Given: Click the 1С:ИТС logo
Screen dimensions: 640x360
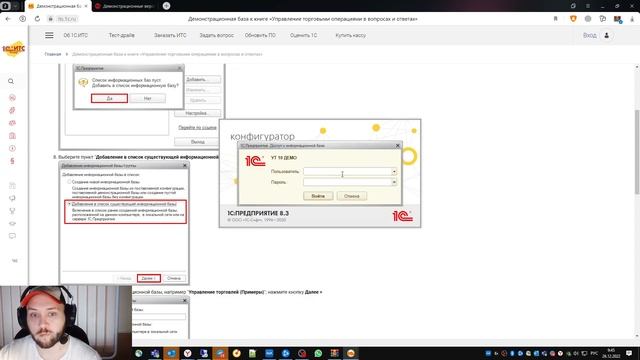Looking at the screenshot, I should (x=13, y=49).
